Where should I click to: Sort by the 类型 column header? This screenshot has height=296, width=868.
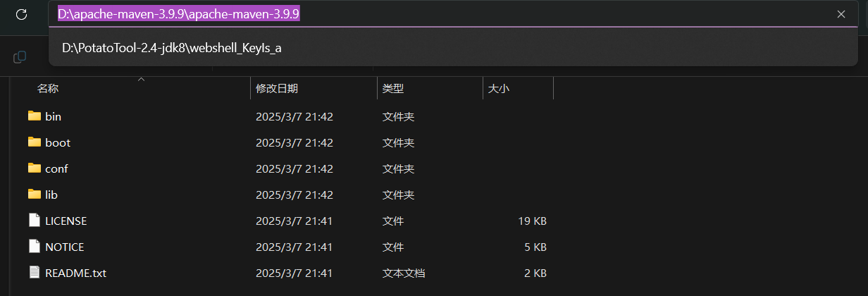pos(392,89)
